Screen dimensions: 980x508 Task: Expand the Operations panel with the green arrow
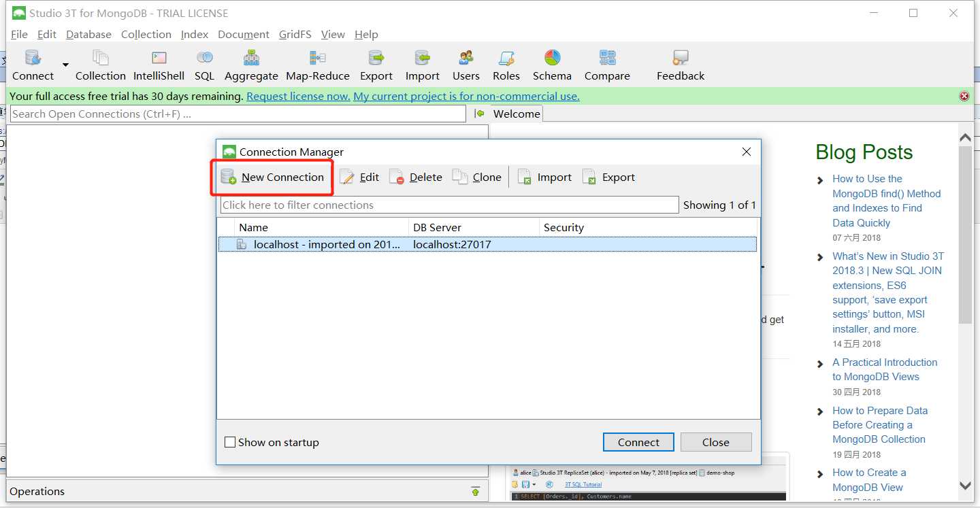[x=476, y=492]
